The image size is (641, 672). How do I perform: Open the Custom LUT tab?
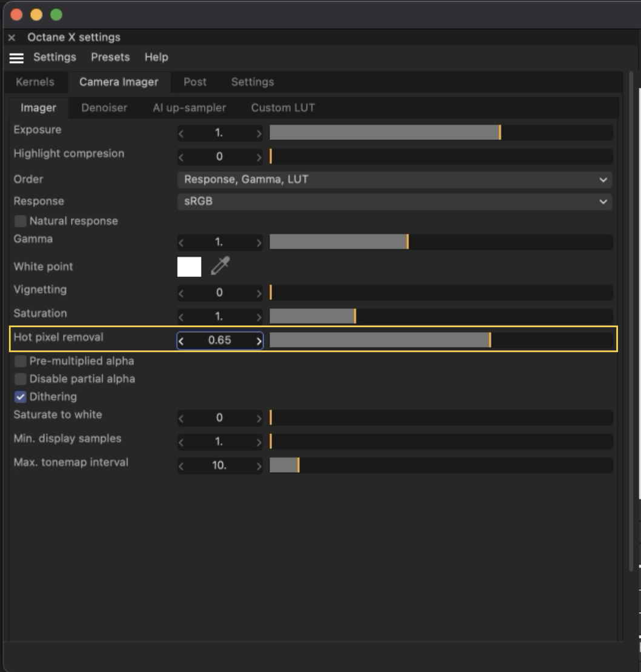pyautogui.click(x=283, y=108)
